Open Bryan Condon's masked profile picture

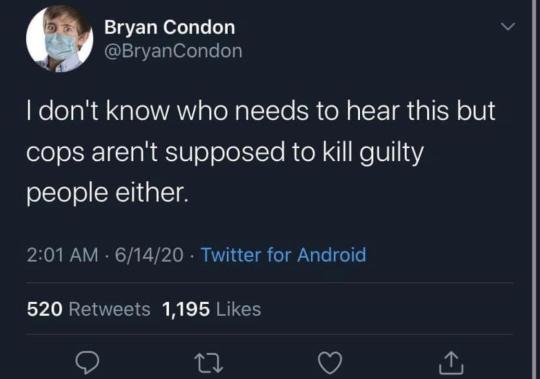(x=59, y=39)
